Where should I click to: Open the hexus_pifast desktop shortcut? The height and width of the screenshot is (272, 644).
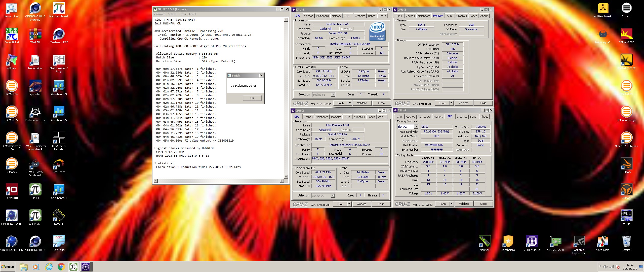tap(12, 10)
